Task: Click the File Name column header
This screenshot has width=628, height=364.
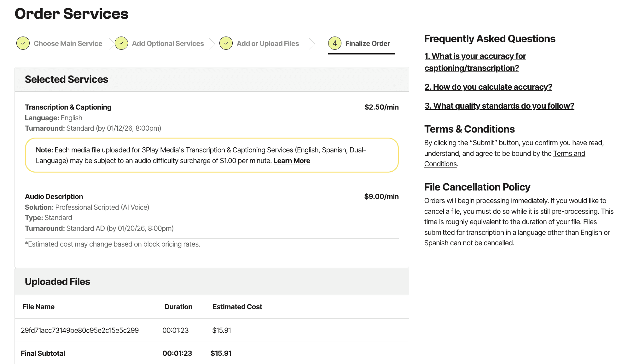Action: click(38, 307)
